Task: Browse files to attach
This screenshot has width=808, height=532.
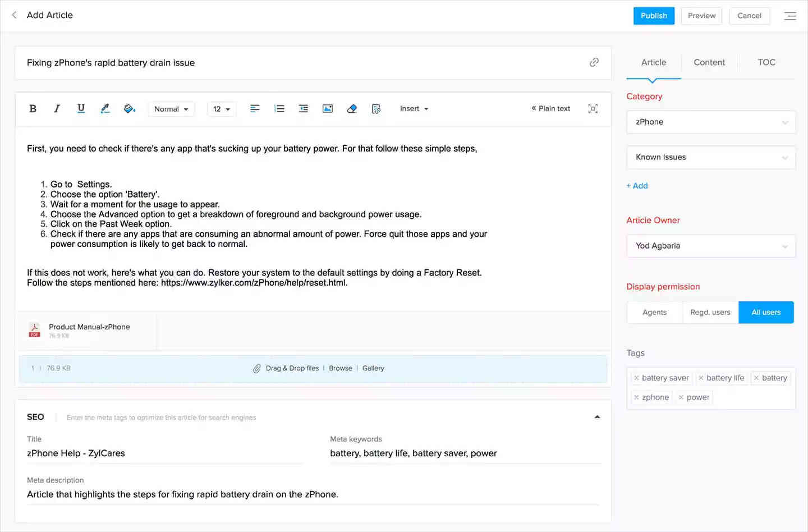Action: coord(340,368)
